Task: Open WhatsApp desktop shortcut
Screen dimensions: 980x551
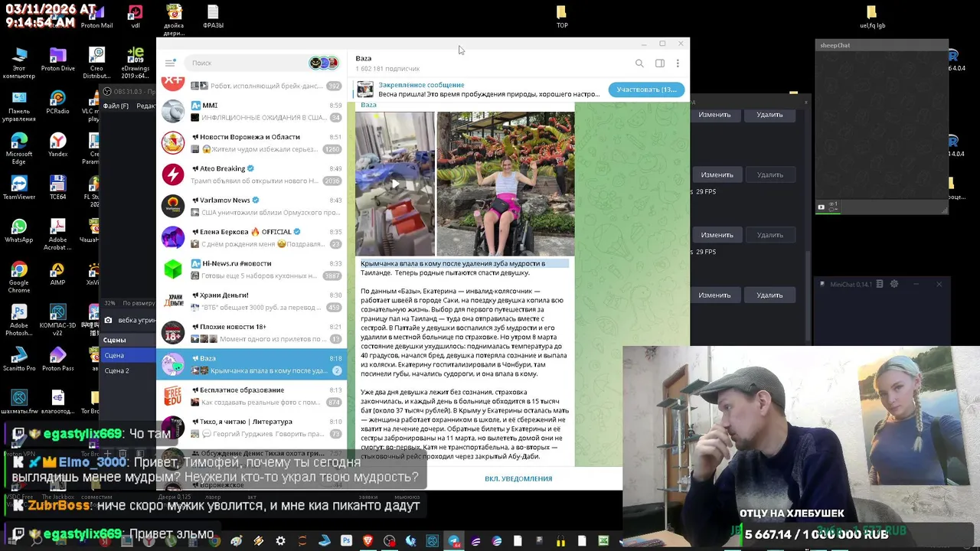Action: (x=19, y=231)
